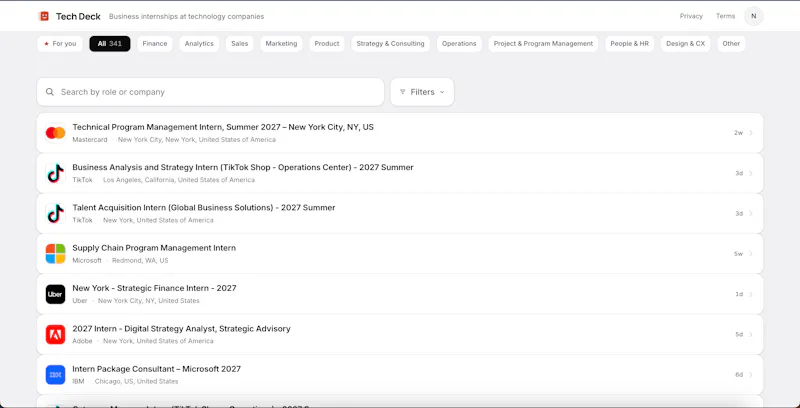Click the Chicago, US location text
This screenshot has width=800, height=408.
click(136, 381)
